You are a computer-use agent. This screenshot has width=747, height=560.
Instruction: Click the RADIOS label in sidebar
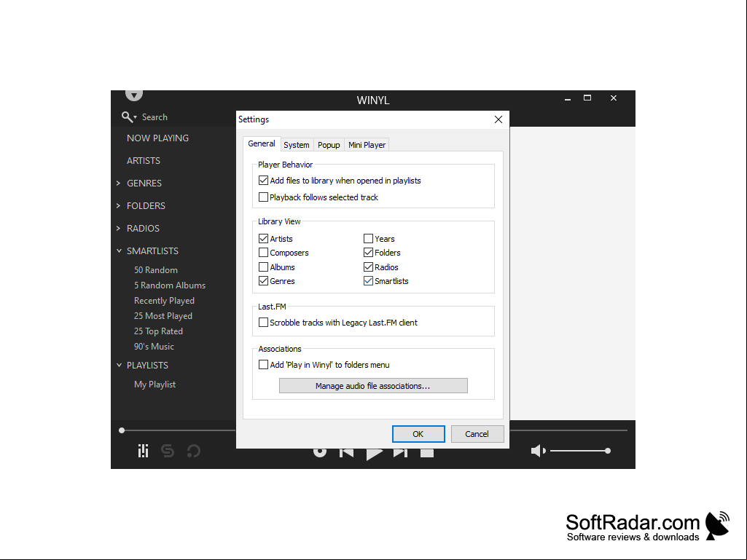click(x=143, y=228)
